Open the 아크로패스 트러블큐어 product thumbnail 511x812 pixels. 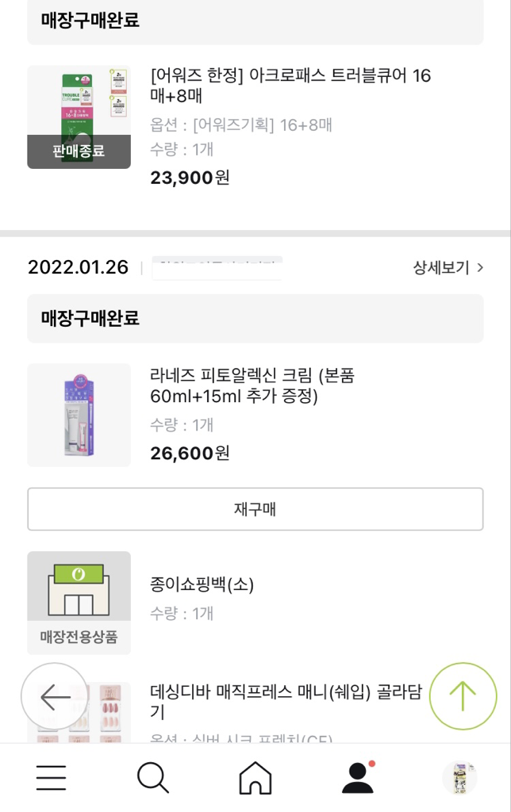tap(79, 117)
